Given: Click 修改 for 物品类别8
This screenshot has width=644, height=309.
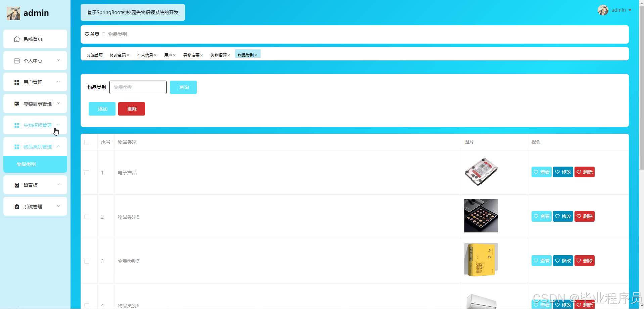Looking at the screenshot, I should (x=563, y=216).
